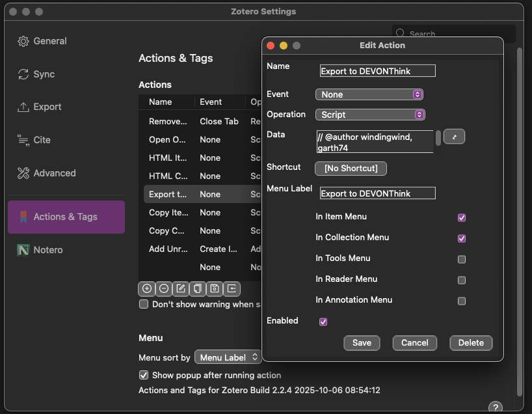Enable the In Tools Menu checkbox

tap(462, 259)
